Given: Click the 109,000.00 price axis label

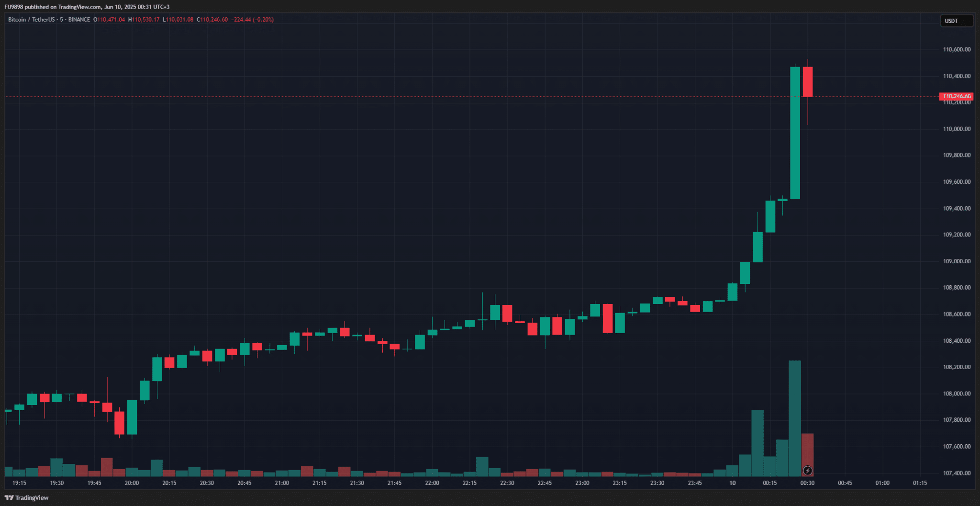Looking at the screenshot, I should coord(957,261).
